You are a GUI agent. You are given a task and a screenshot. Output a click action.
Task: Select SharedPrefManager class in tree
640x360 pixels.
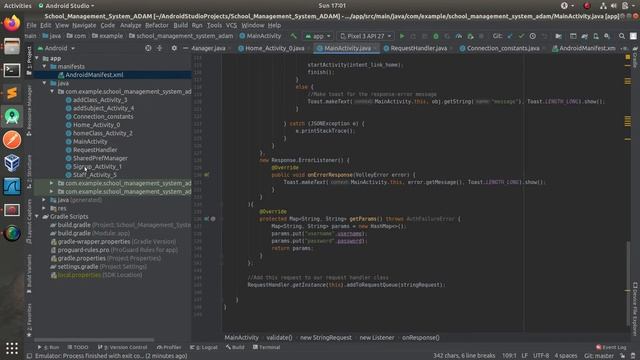tap(100, 158)
